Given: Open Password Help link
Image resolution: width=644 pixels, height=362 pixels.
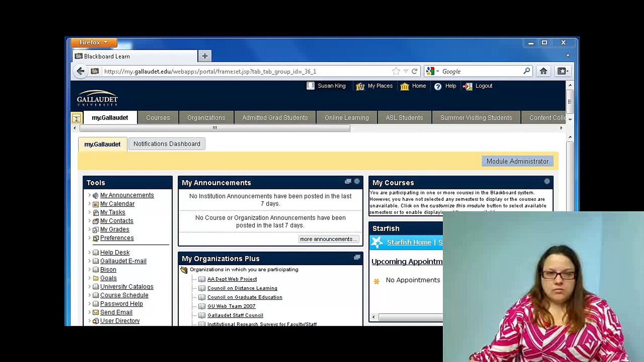Looking at the screenshot, I should (121, 304).
